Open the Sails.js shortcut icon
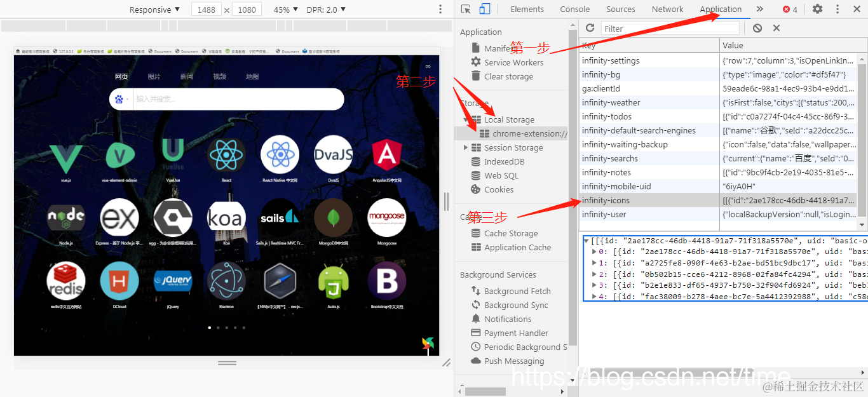Viewport: 868px width, 397px height. [x=280, y=218]
